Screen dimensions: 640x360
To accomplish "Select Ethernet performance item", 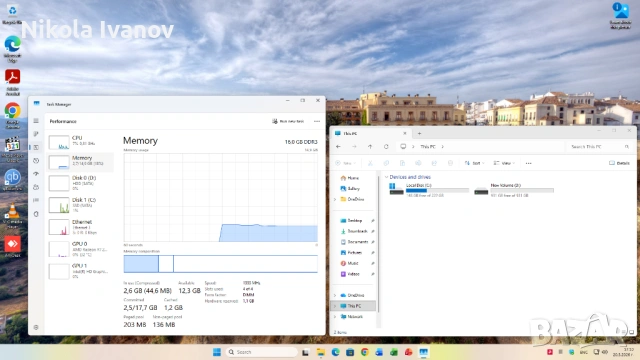I will pos(80,227).
